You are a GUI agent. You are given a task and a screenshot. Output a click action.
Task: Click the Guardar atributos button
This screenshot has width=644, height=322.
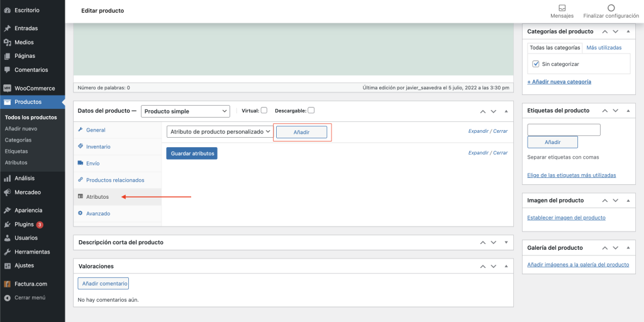click(x=192, y=153)
